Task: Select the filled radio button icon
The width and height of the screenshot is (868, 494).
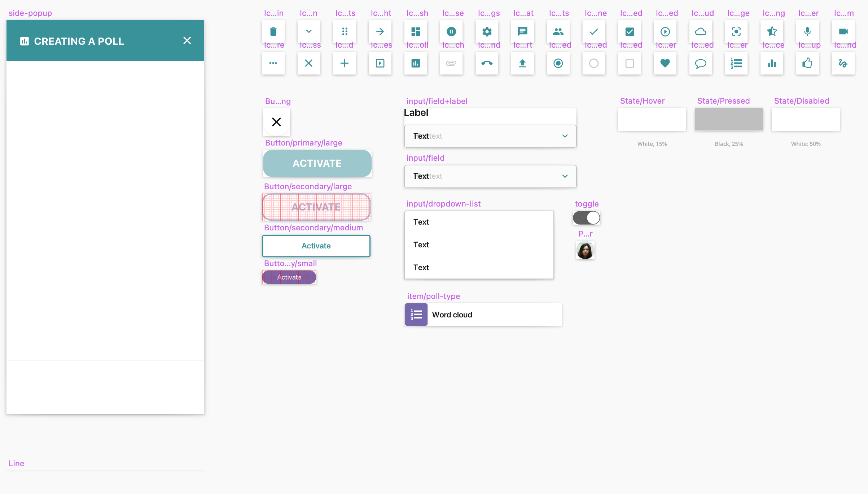Action: [x=558, y=63]
